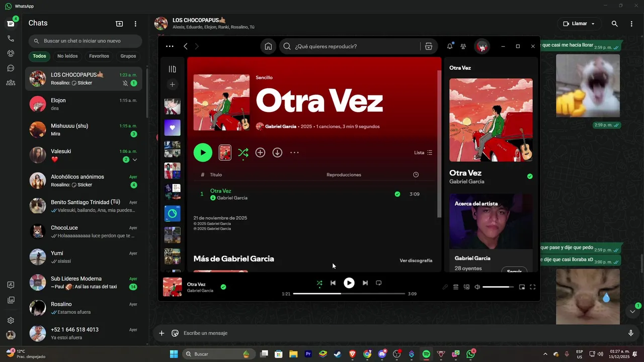Open the Liked Songs heart playlist

pyautogui.click(x=172, y=128)
